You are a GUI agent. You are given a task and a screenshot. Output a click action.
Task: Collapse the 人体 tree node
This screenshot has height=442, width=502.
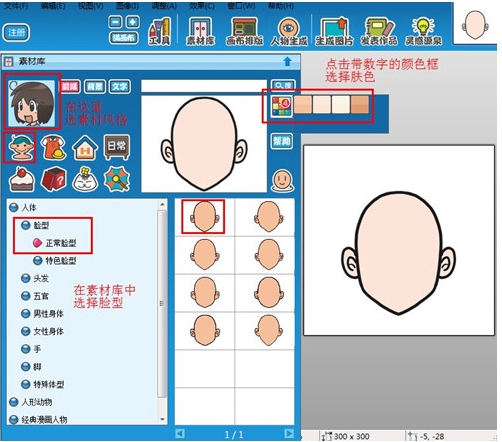[14, 207]
